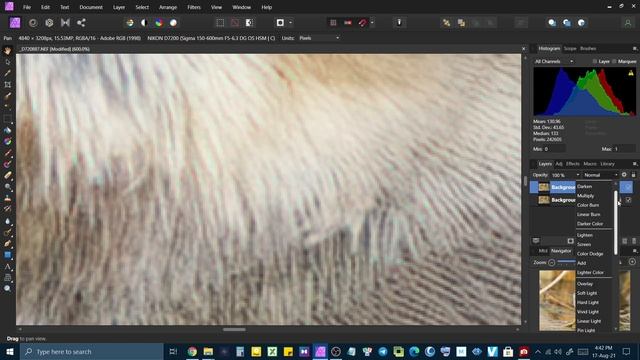
Task: Open the Units dropdown showing Pixels
Action: (319, 38)
